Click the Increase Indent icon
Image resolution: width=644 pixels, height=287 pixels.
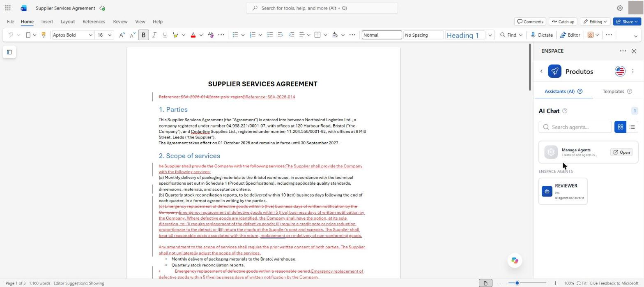(x=291, y=35)
